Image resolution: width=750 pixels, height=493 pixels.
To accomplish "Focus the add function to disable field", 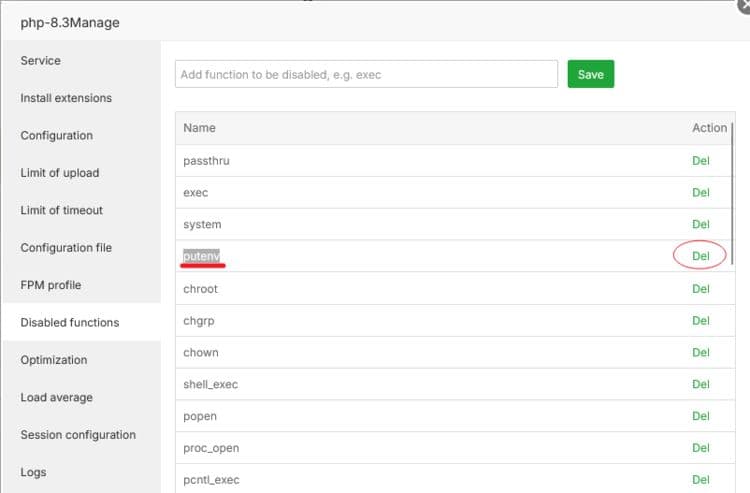I will pos(366,74).
